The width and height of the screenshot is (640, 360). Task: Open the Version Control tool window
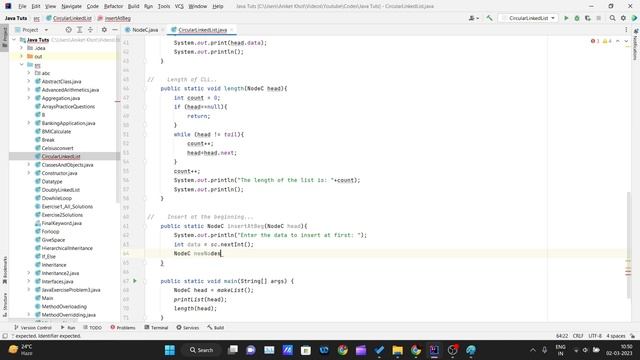coord(33,327)
